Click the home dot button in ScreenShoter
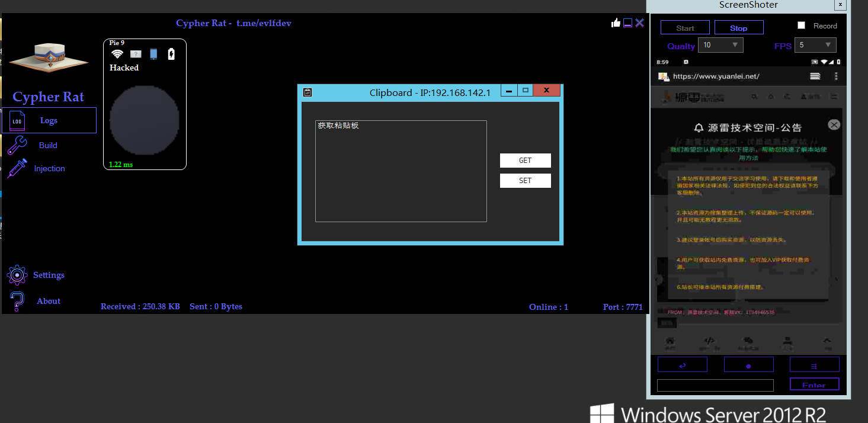This screenshot has width=868, height=423. (x=749, y=365)
